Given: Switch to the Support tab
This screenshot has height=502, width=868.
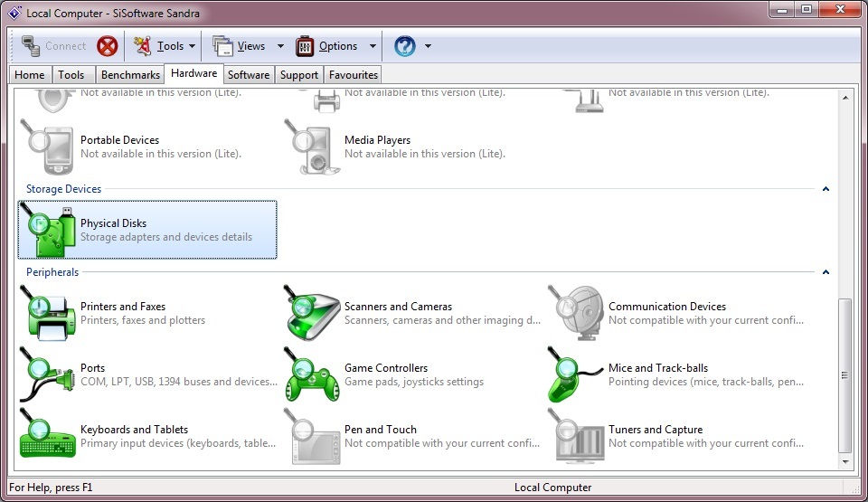Looking at the screenshot, I should (299, 75).
